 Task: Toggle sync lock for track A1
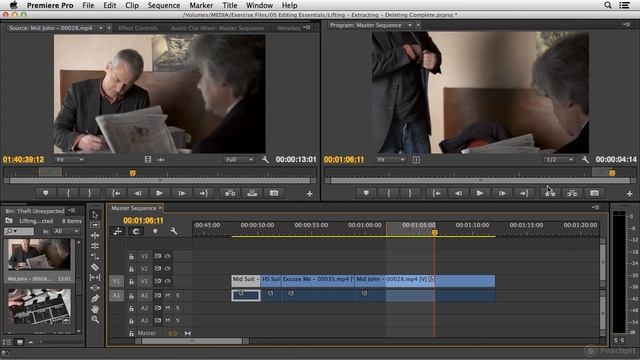[x=158, y=295]
